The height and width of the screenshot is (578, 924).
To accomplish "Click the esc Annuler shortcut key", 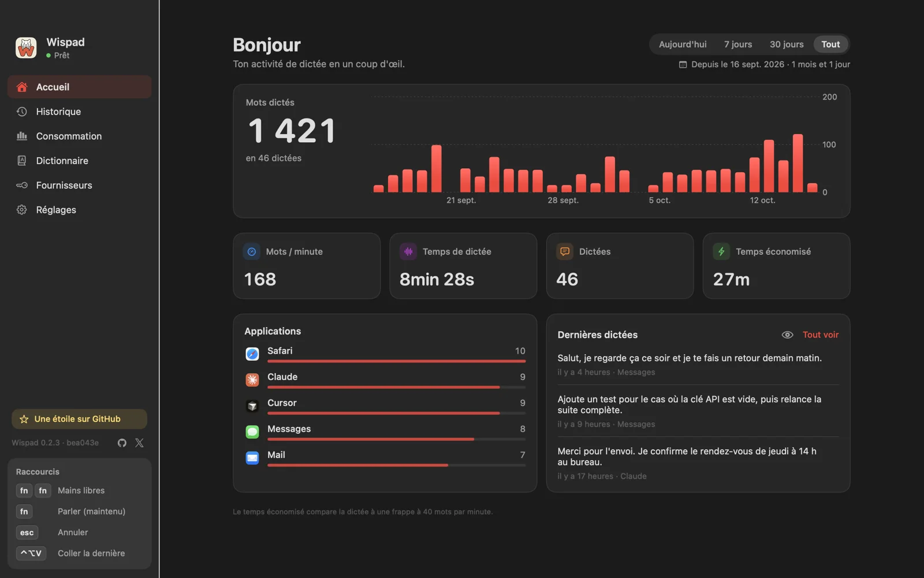I will (x=27, y=532).
